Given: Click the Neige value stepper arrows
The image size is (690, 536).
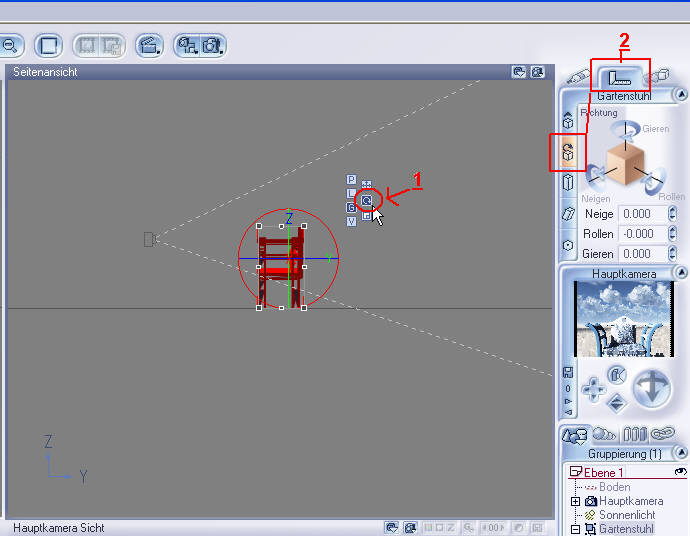Looking at the screenshot, I should (x=672, y=214).
